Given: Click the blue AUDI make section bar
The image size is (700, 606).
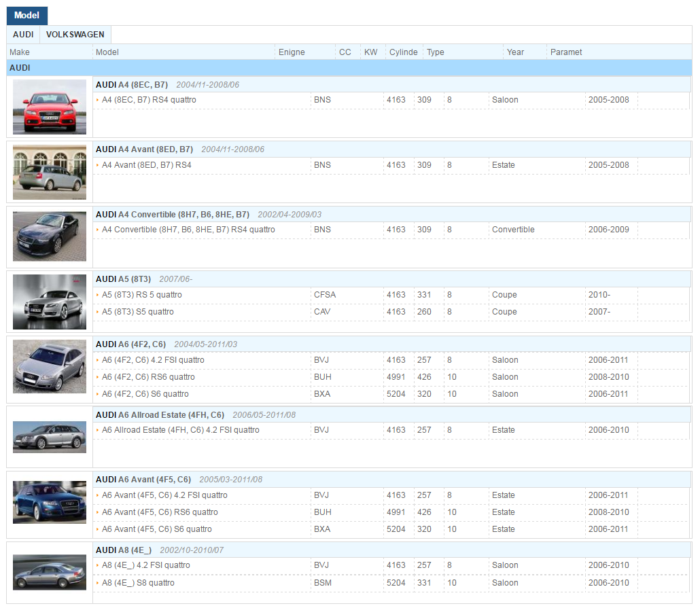Looking at the screenshot, I should [349, 68].
